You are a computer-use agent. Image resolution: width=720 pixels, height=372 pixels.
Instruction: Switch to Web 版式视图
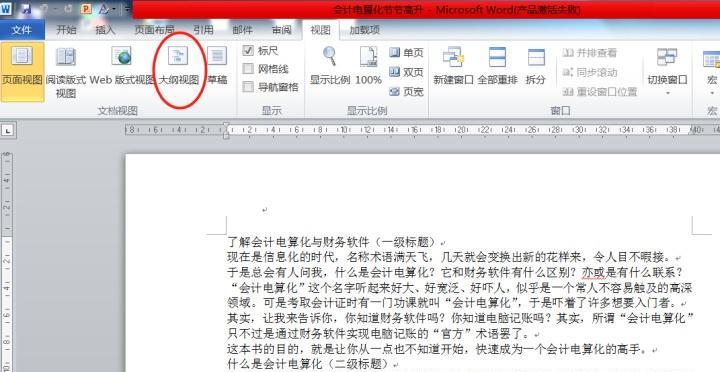122,67
